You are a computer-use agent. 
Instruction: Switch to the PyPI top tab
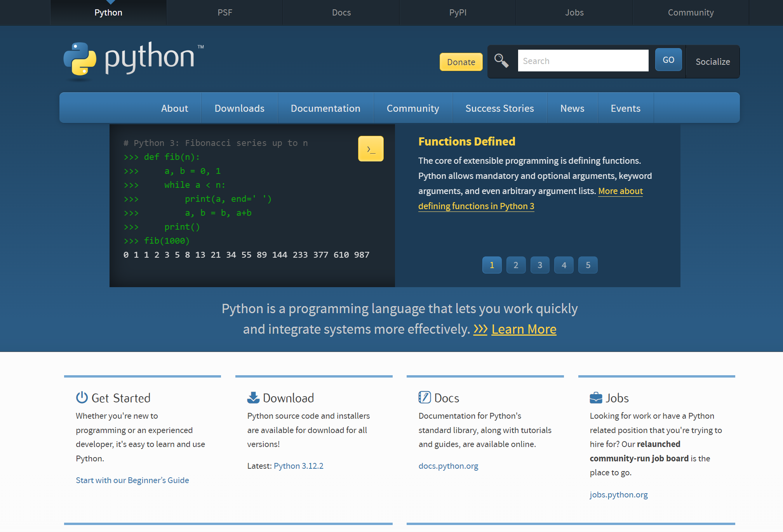458,12
